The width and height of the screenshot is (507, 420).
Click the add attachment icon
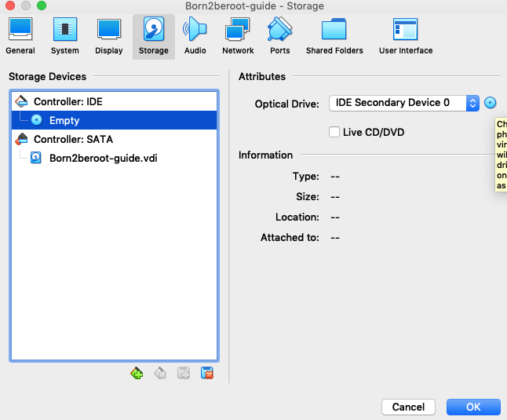pyautogui.click(x=184, y=374)
